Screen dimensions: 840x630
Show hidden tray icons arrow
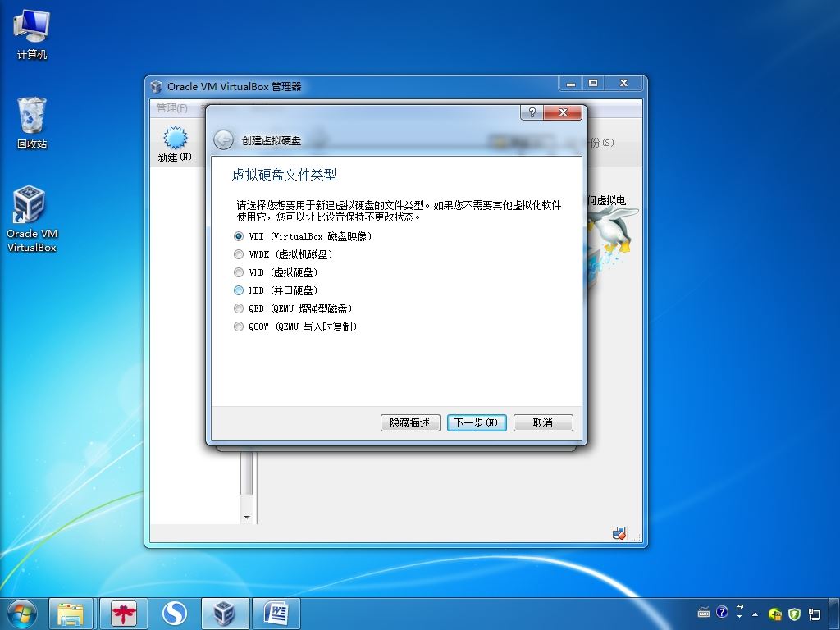pos(756,614)
